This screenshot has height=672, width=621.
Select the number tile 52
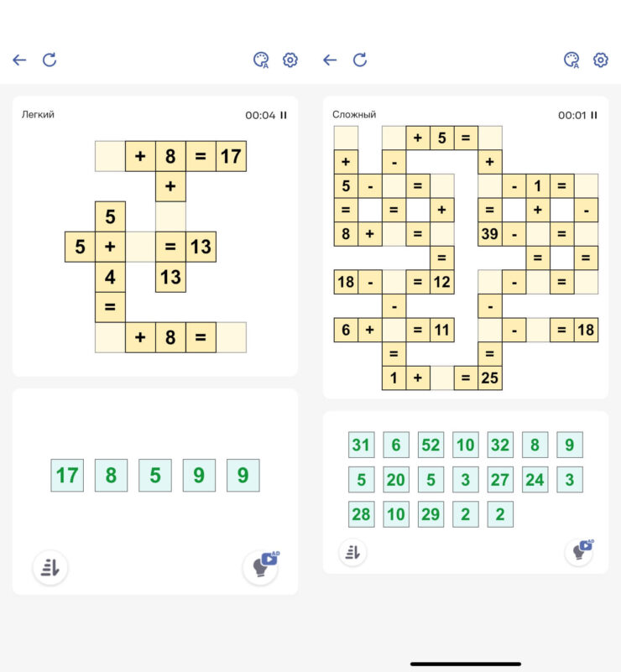click(431, 445)
